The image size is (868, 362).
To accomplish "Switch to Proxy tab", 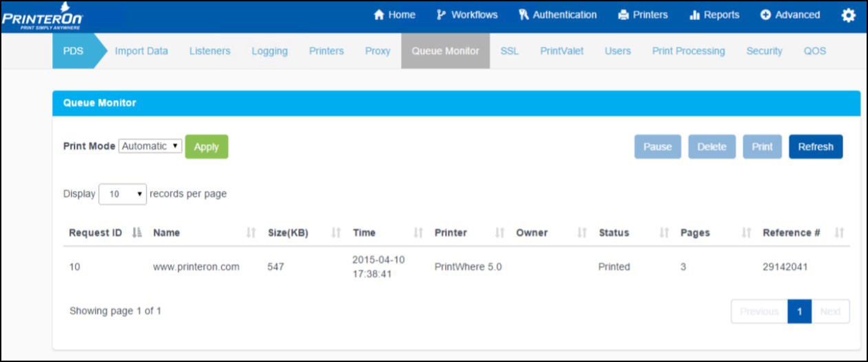I will (378, 51).
